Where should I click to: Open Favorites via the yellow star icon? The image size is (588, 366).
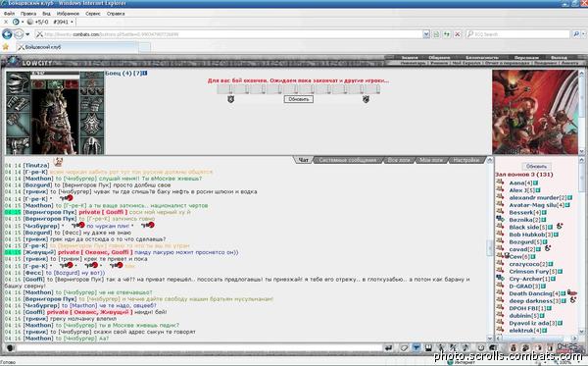click(6, 47)
